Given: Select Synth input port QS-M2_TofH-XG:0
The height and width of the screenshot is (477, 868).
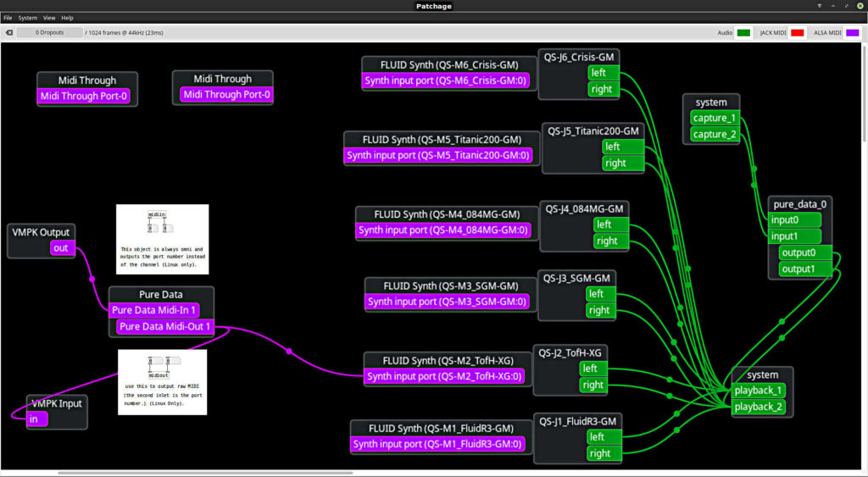Looking at the screenshot, I should pos(444,376).
